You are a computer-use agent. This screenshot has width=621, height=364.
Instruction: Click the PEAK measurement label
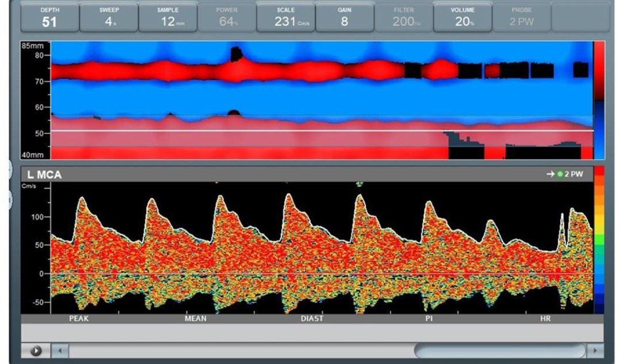click(x=79, y=319)
